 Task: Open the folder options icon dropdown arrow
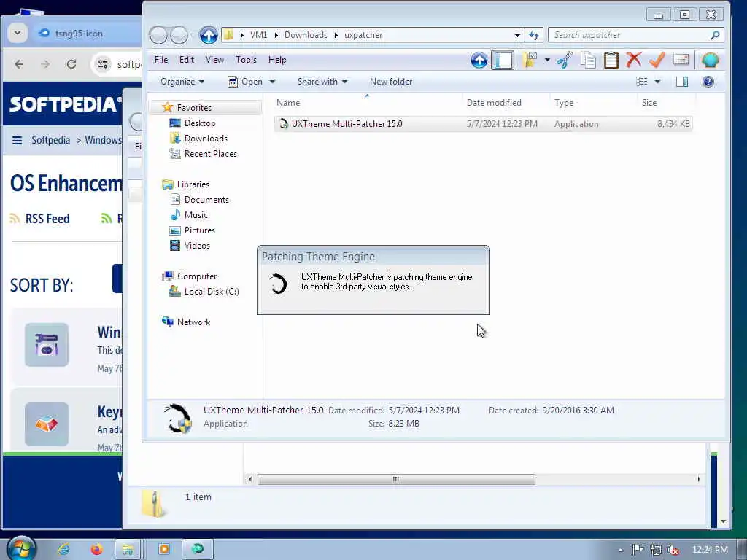click(547, 61)
